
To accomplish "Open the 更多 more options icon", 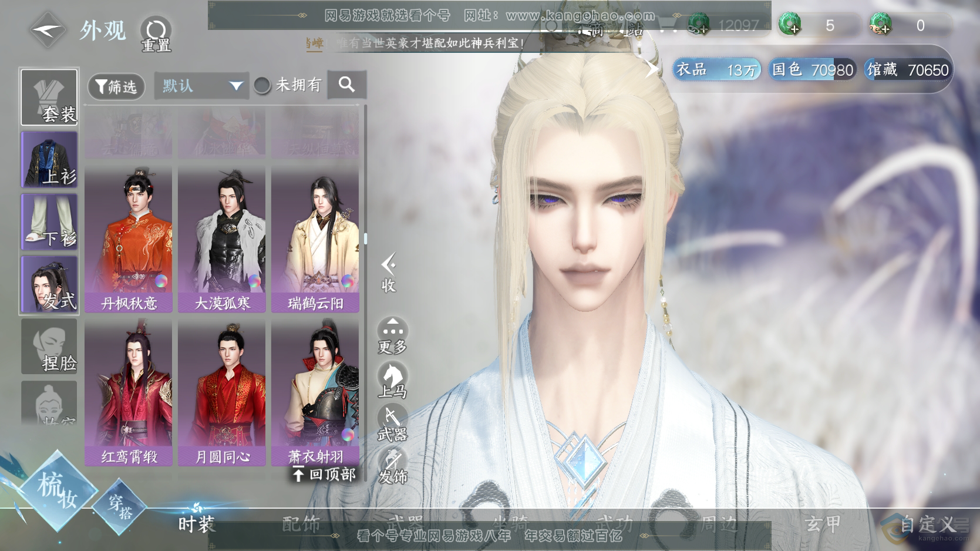I will 392,336.
